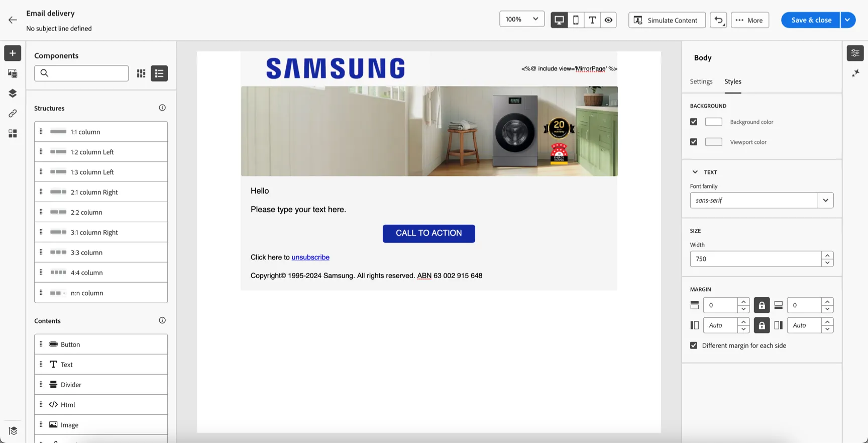Click the Components search field
Screen dimensions: 868x443
[x=81, y=73]
